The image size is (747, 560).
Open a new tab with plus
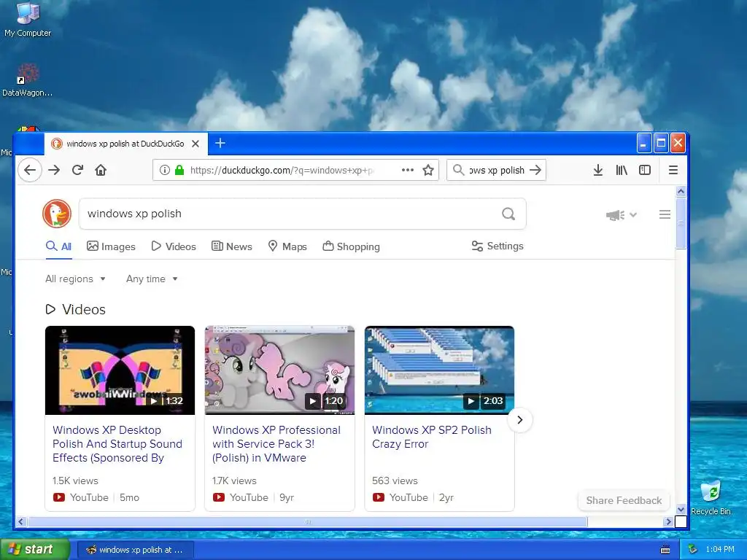click(220, 143)
